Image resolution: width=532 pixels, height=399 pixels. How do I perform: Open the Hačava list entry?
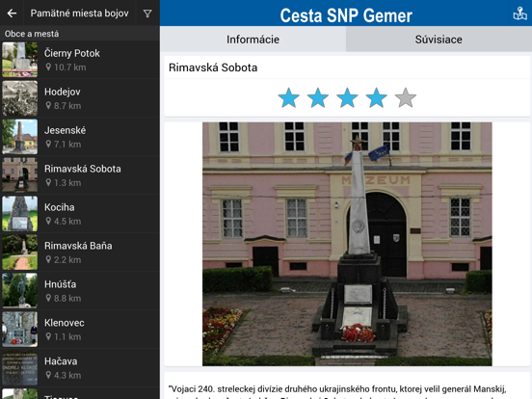pos(80,368)
